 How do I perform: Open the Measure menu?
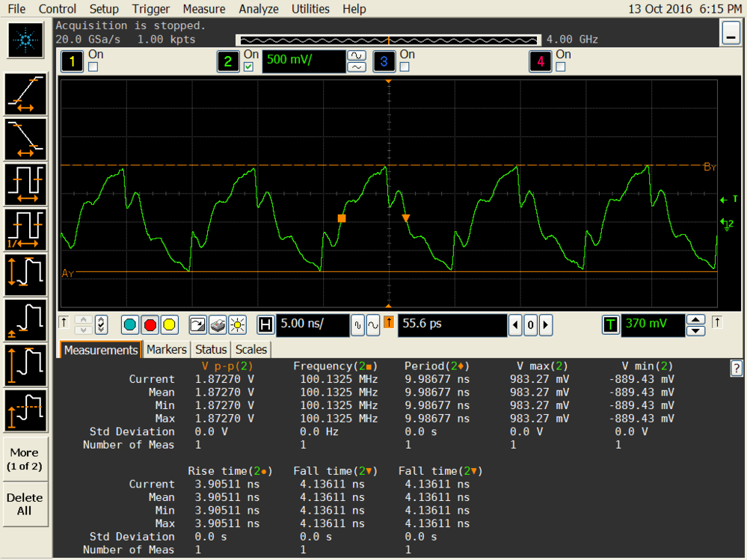[x=204, y=8]
